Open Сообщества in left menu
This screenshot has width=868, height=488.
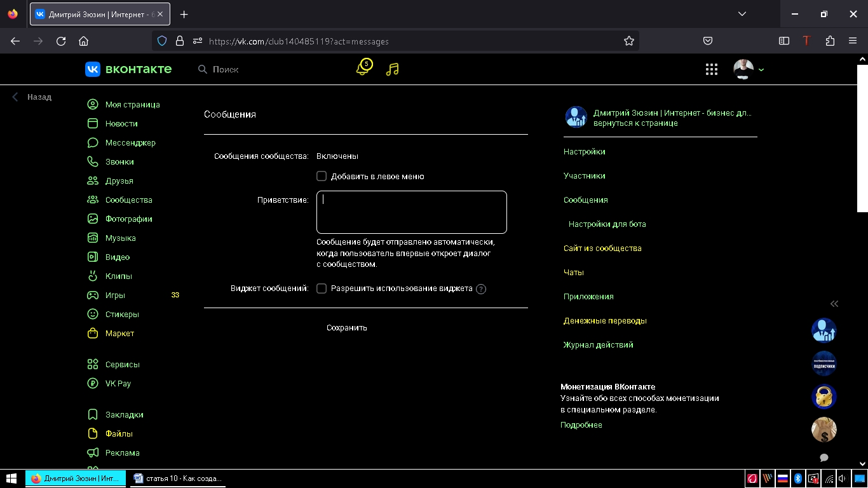click(x=129, y=200)
